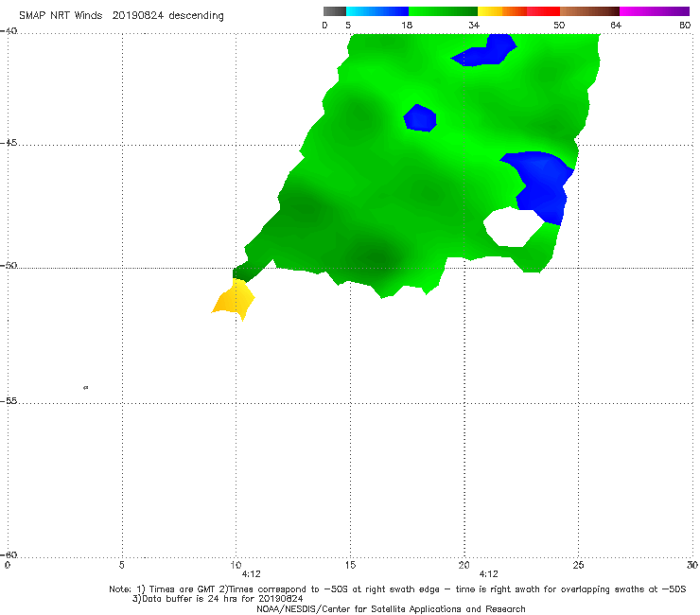Click the longitude axis label '25'
This screenshot has height=615, width=700.
tap(578, 565)
